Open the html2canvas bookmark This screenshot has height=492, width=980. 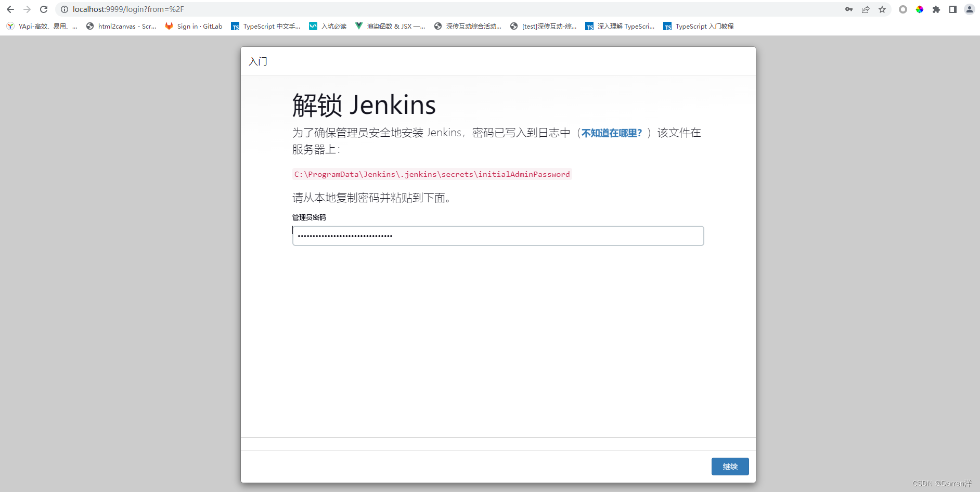pos(121,26)
